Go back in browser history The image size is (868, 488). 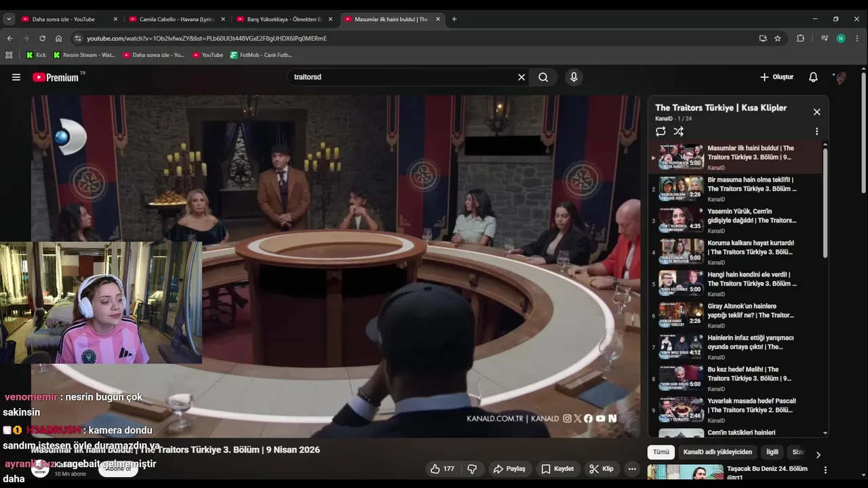click(10, 39)
